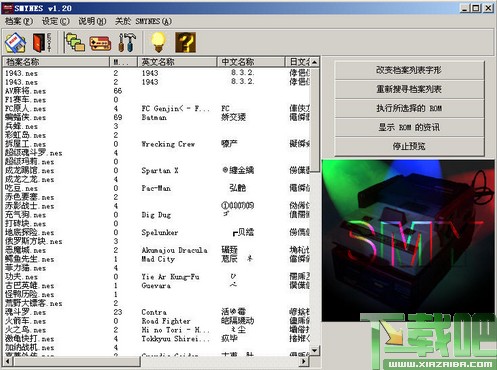The image size is (497, 370).
Task: Open the 档案(F) menu
Action: pos(19,21)
